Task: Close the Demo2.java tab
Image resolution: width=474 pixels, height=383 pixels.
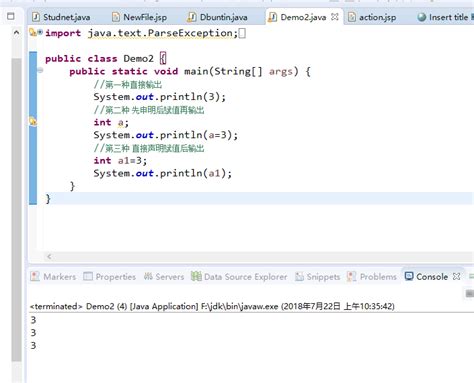Action: click(335, 17)
